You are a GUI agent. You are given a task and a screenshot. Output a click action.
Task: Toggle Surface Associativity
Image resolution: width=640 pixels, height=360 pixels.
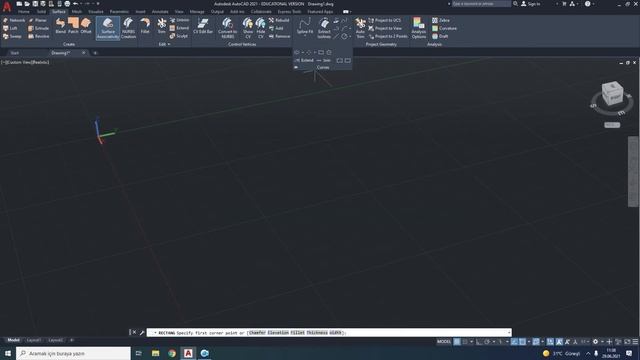[108, 28]
